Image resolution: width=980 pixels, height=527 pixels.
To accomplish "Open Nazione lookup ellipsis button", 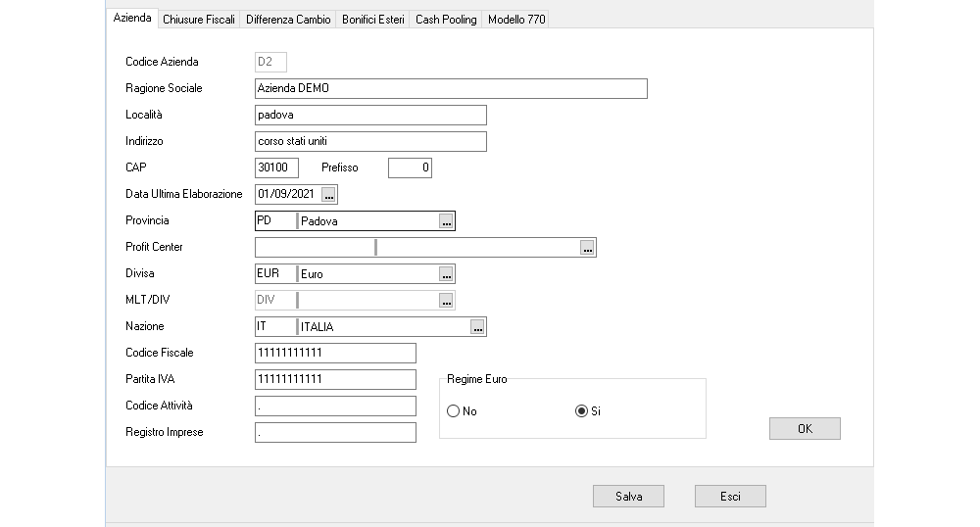I will point(477,327).
